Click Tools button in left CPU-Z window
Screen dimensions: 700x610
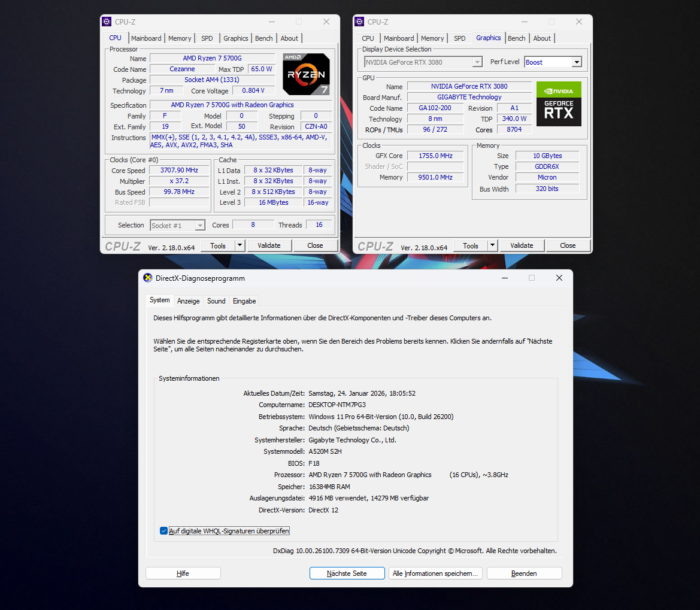point(218,245)
